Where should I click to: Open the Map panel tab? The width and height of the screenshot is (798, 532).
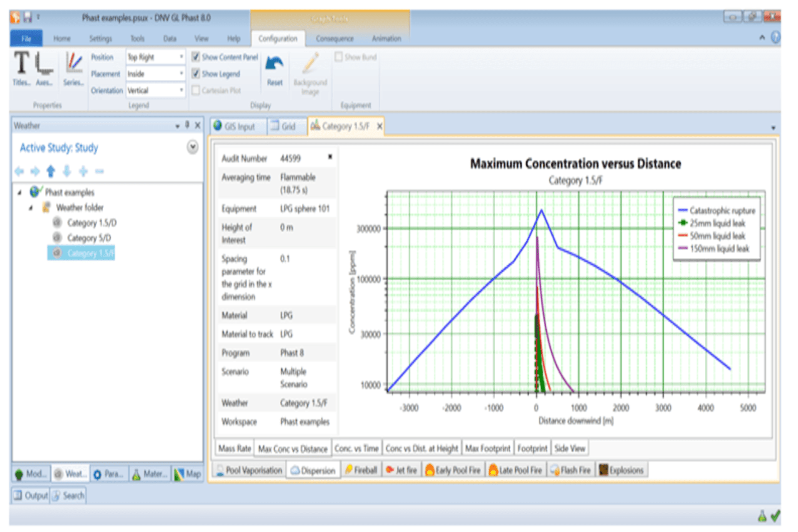188,474
